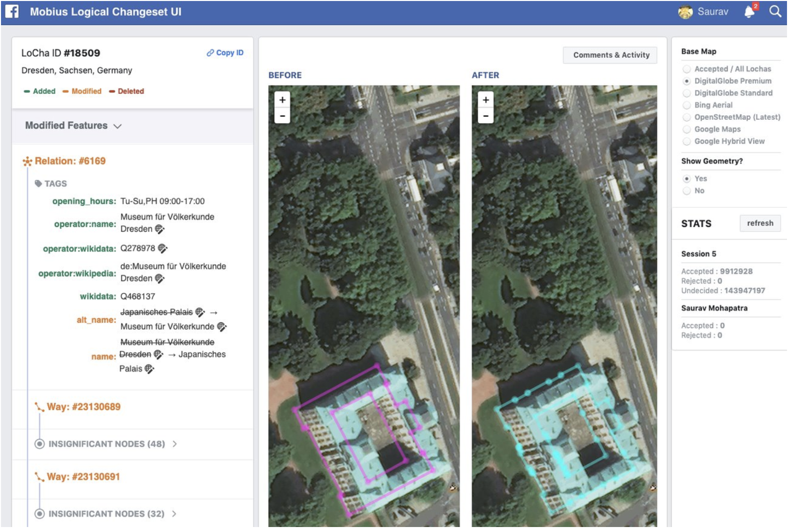Zoom out on the BEFORE map
Viewport: 788px width, 532px height.
(283, 116)
